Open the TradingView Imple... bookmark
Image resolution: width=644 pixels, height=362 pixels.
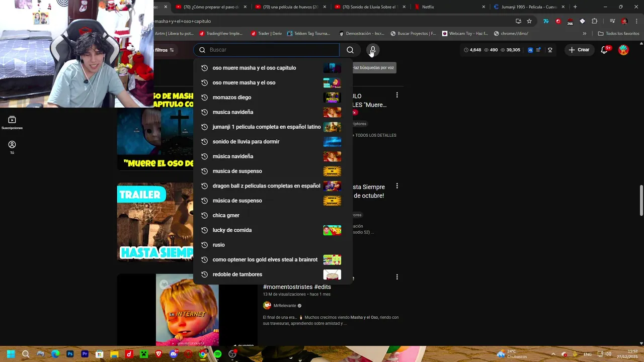pyautogui.click(x=221, y=33)
